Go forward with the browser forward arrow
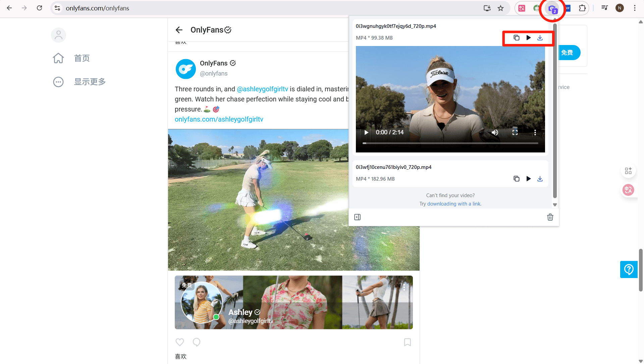The width and height of the screenshot is (644, 364). tap(24, 8)
